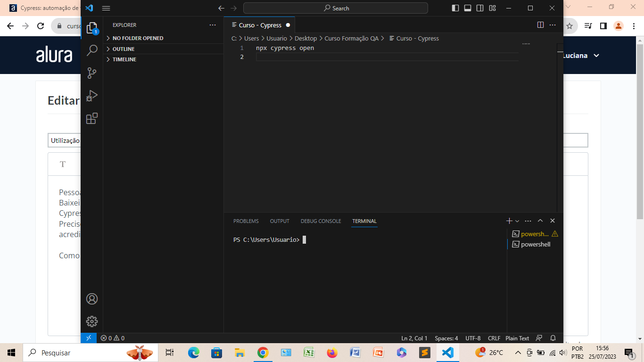
Task: Open the Source Control view
Action: (x=92, y=73)
